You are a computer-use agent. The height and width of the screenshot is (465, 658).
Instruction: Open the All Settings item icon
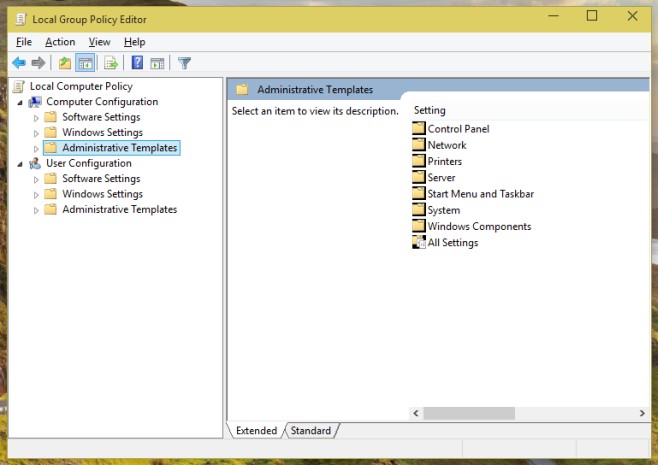coord(419,242)
